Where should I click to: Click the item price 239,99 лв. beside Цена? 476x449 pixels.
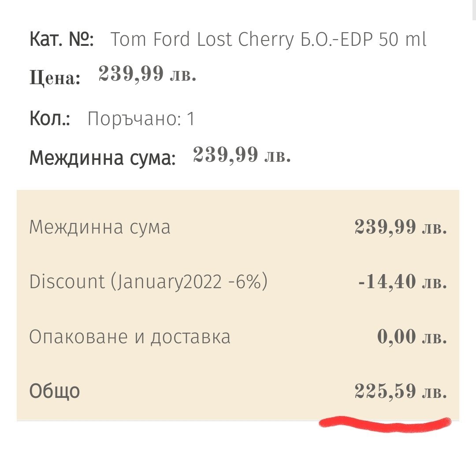click(x=147, y=74)
